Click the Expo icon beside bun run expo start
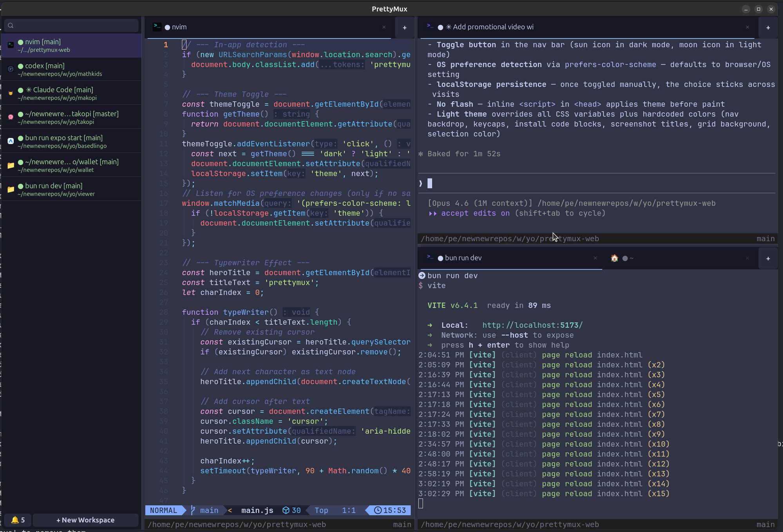This screenshot has height=532, width=783. point(10,141)
